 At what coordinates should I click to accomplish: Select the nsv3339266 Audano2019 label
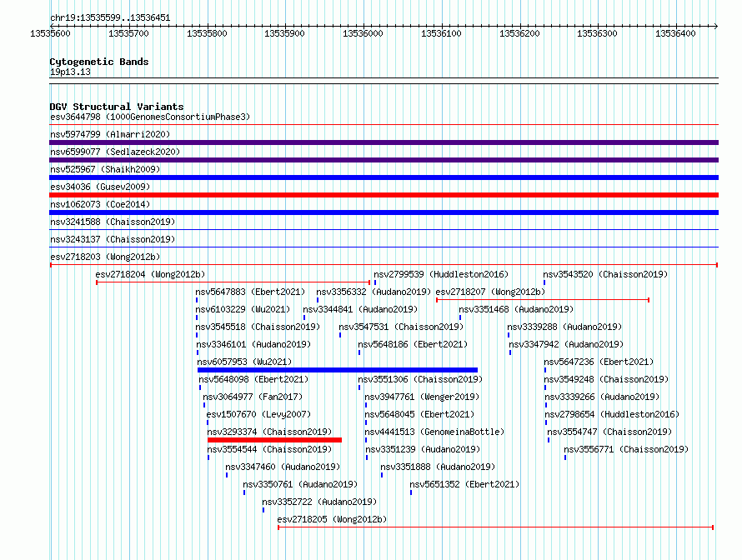pos(602,397)
